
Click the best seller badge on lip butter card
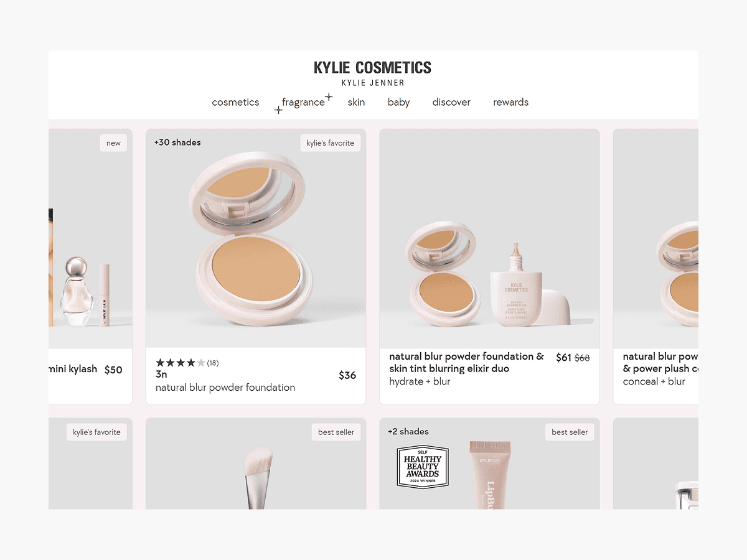tap(570, 432)
